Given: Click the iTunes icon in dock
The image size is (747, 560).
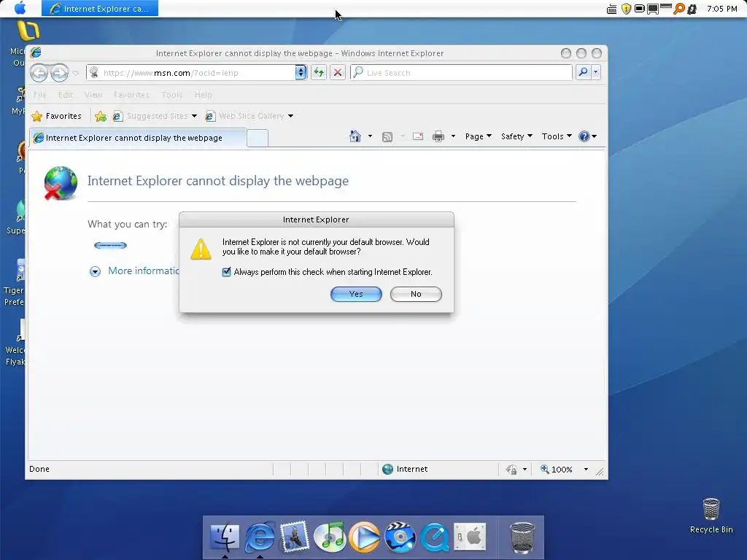Looking at the screenshot, I should tap(330, 537).
